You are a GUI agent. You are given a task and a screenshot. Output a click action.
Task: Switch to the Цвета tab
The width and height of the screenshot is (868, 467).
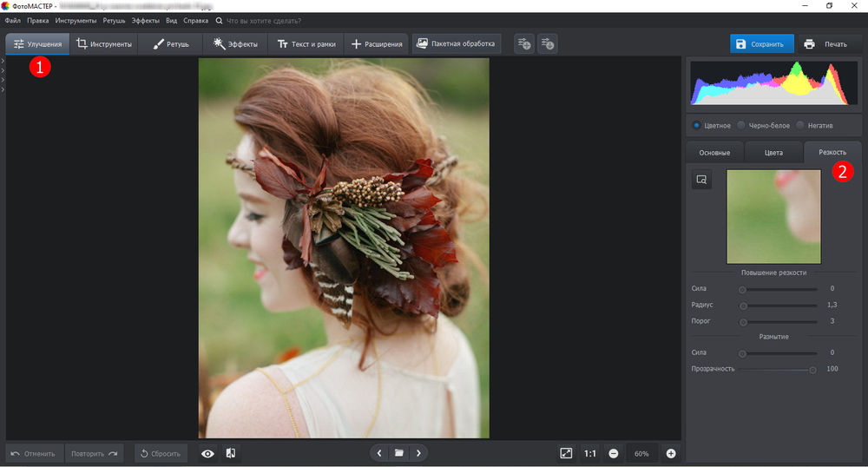point(773,153)
